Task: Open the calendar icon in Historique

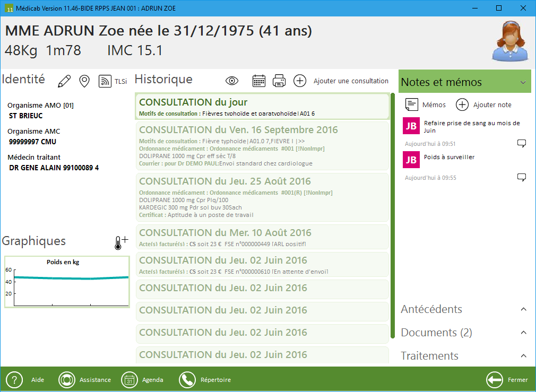Action: [258, 81]
